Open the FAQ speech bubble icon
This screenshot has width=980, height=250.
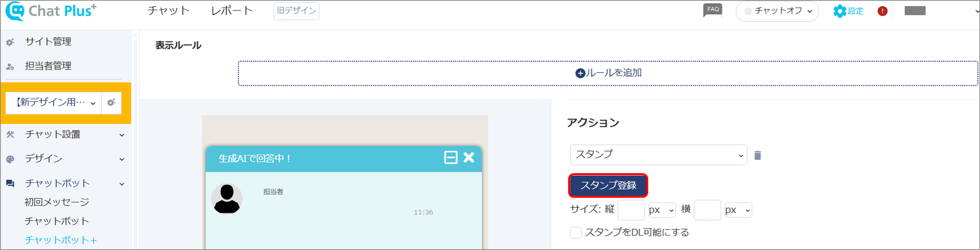pos(712,10)
